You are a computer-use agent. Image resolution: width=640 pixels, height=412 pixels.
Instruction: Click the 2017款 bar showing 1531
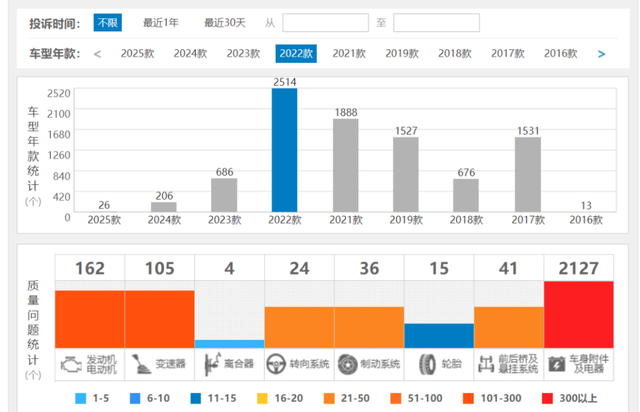(528, 174)
